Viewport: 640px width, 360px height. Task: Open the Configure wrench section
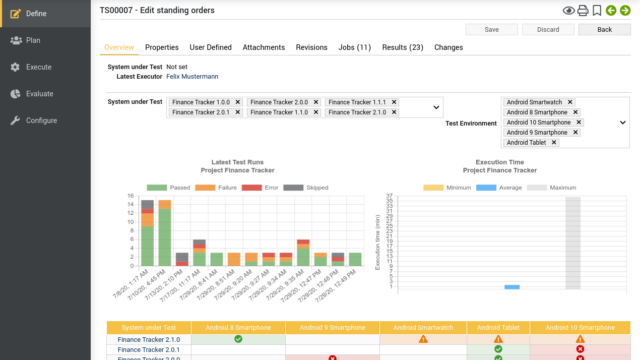tap(15, 120)
